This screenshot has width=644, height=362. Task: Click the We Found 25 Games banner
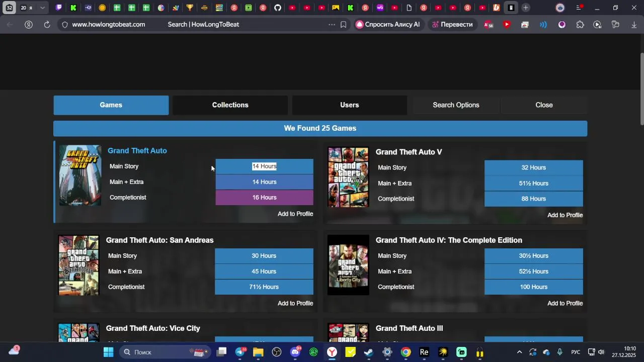(320, 128)
